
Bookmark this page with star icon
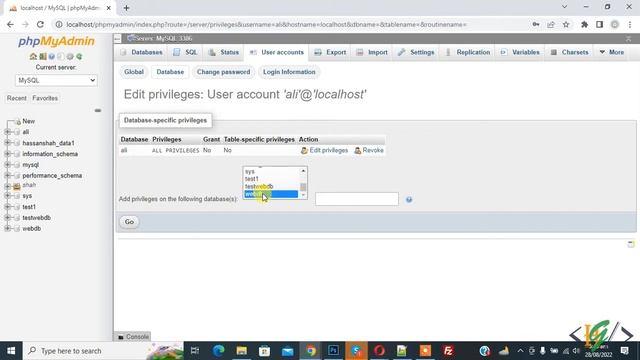pos(566,24)
